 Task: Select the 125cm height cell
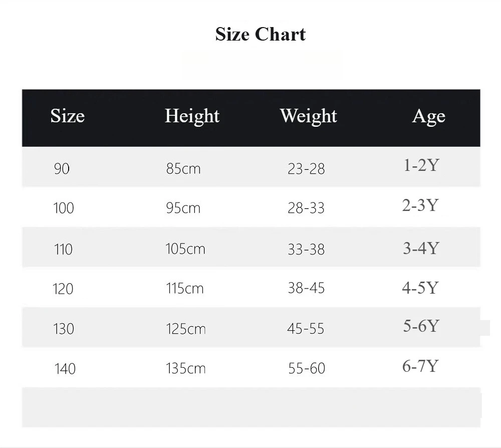(186, 329)
